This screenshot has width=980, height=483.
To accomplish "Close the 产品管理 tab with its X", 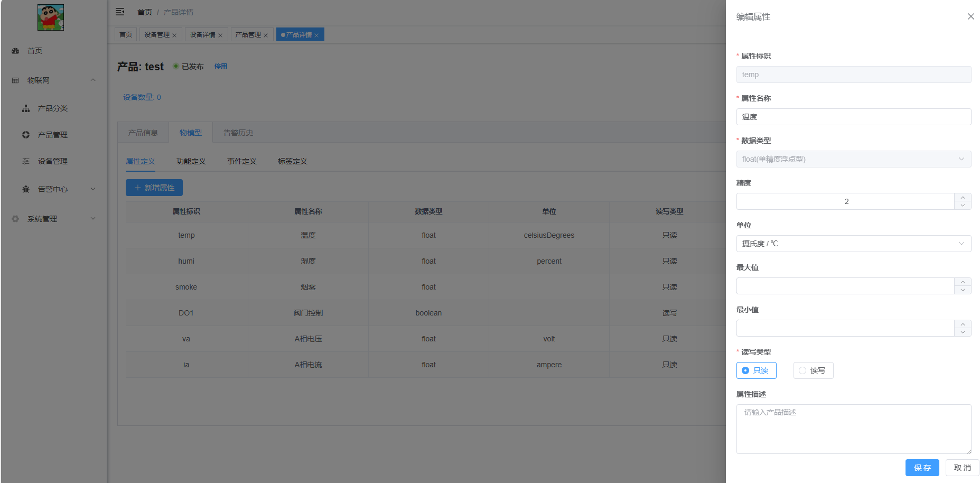I will coord(266,35).
